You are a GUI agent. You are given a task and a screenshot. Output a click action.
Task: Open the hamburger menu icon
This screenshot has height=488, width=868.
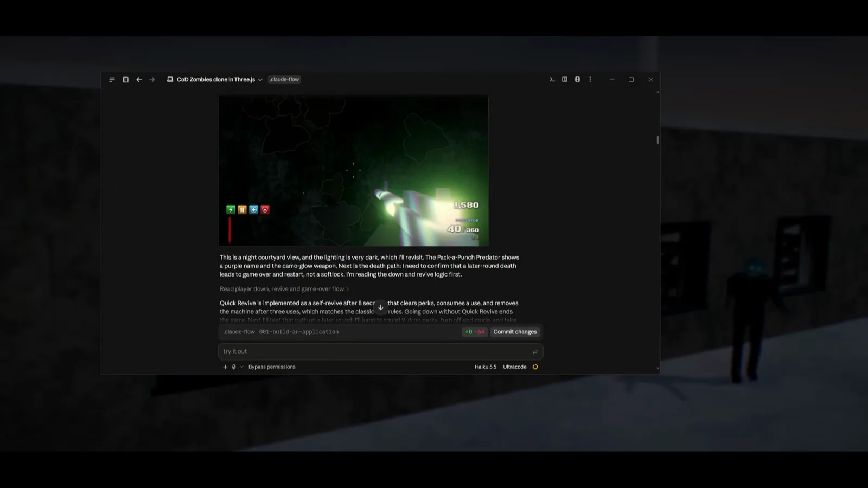(x=112, y=80)
